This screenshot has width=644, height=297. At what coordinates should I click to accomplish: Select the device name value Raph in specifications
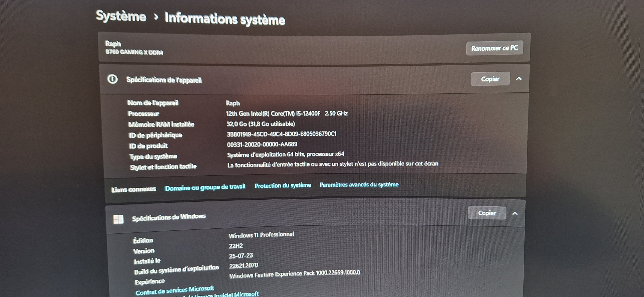pos(233,103)
